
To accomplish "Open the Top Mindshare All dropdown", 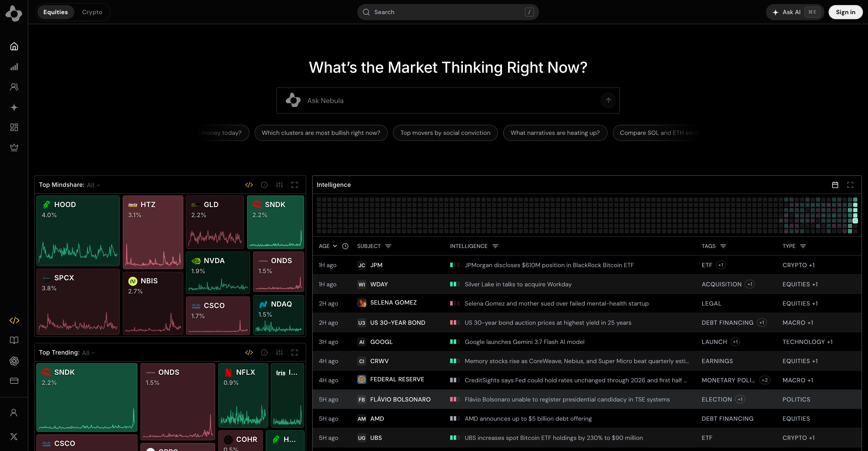I will [x=94, y=185].
